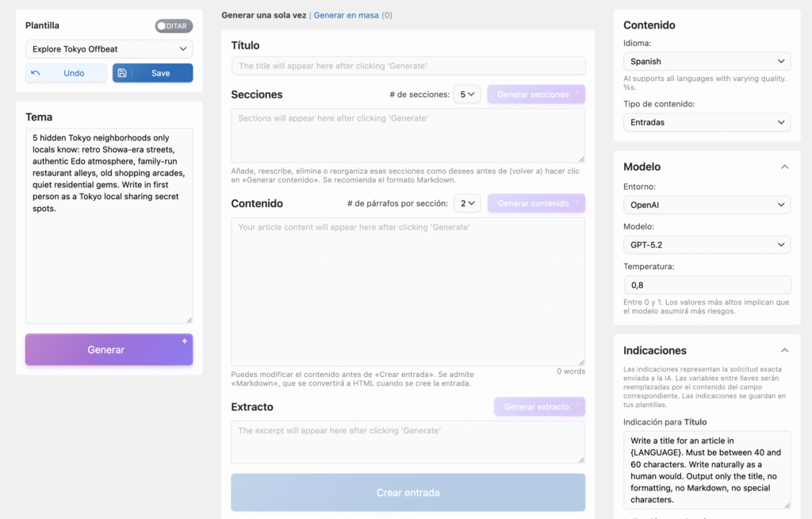
Task: Open the number of secciones dropdown
Action: (467, 94)
